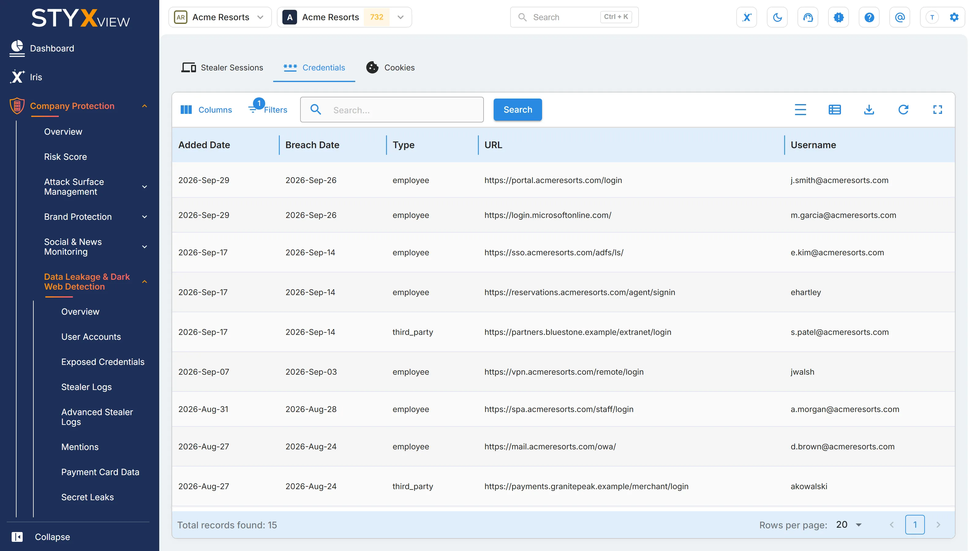Open help with the question mark icon
Viewport: 980px width, 551px height.
[x=869, y=17]
